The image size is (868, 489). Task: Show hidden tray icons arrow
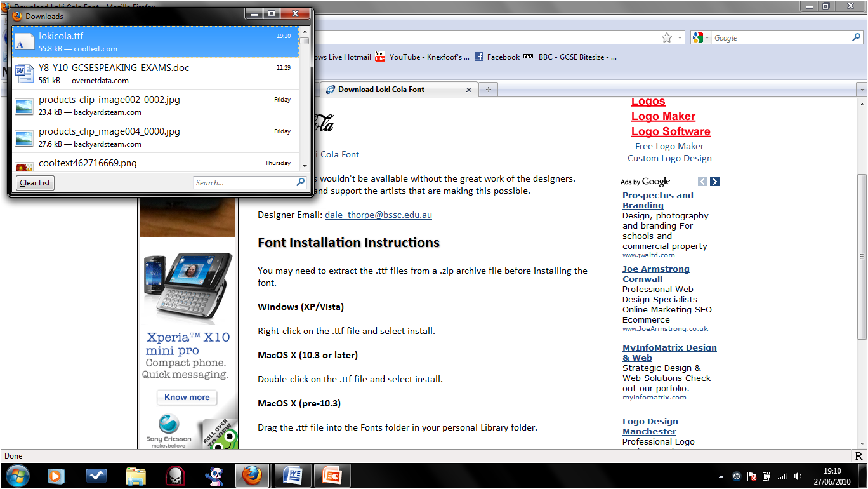coord(721,476)
